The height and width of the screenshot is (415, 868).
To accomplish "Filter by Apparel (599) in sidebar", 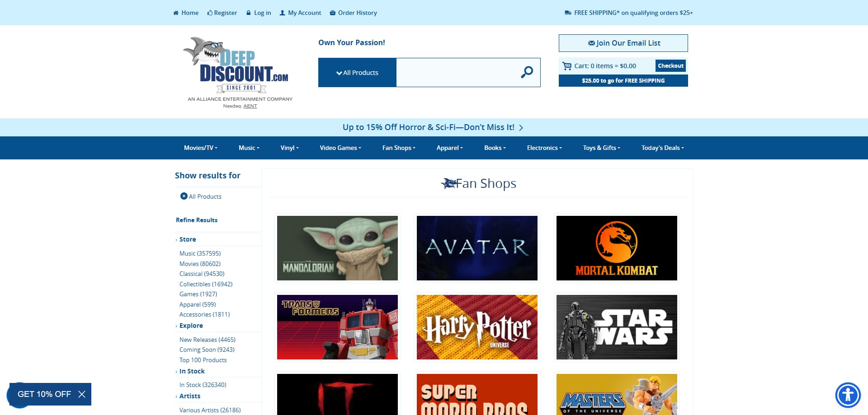I will 198,304.
